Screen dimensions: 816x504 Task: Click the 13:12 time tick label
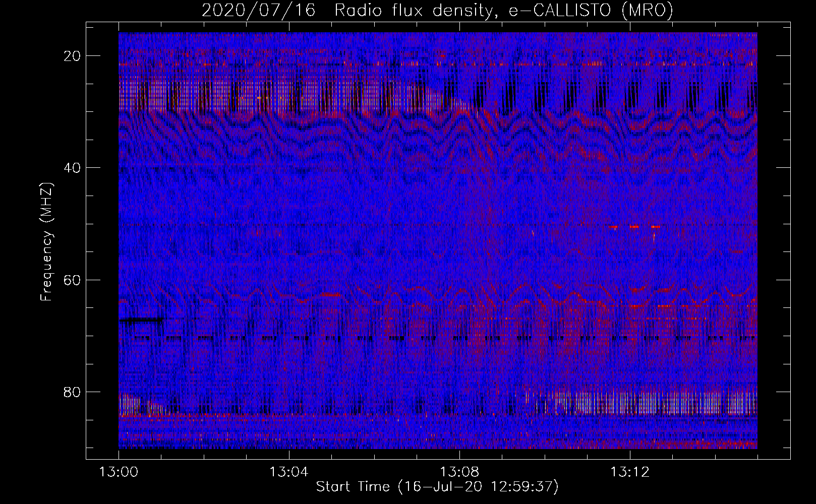pyautogui.click(x=630, y=472)
